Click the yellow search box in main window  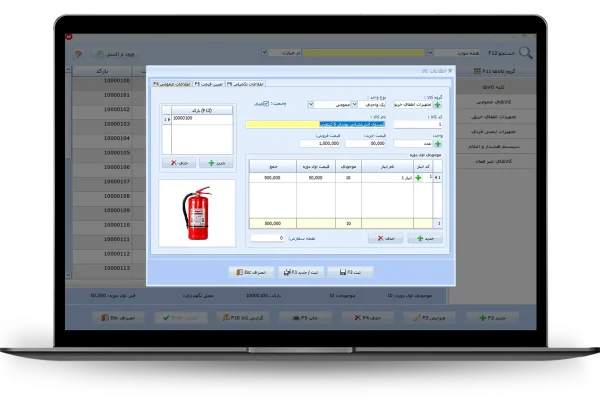point(364,53)
